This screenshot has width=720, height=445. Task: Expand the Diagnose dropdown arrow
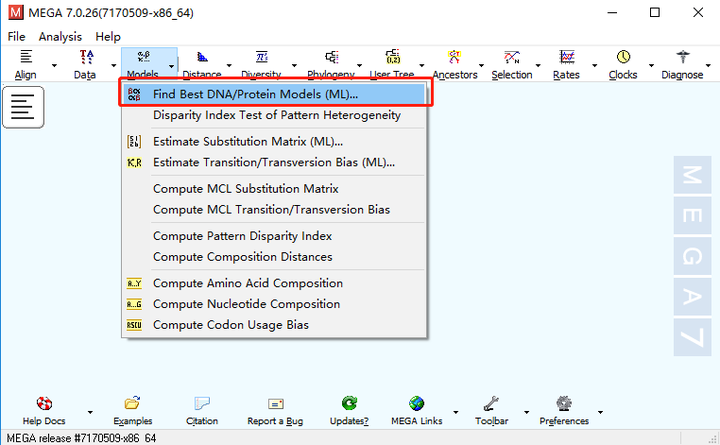708,66
